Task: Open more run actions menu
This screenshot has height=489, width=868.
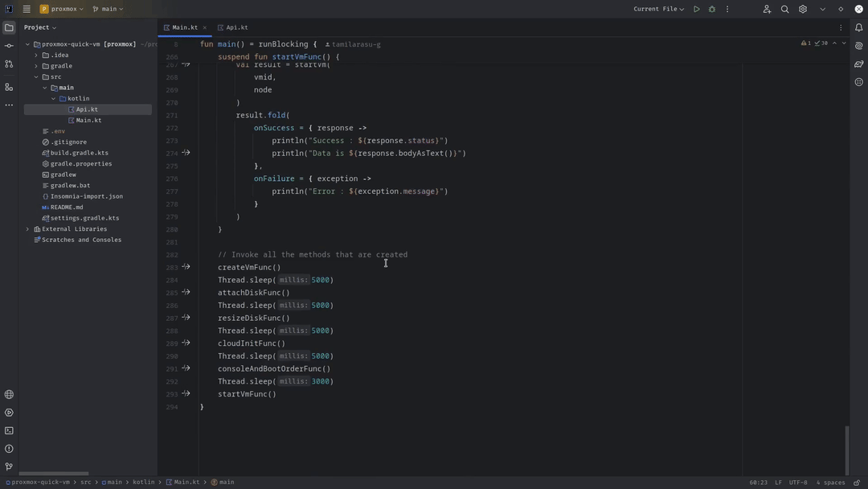Action: (727, 9)
